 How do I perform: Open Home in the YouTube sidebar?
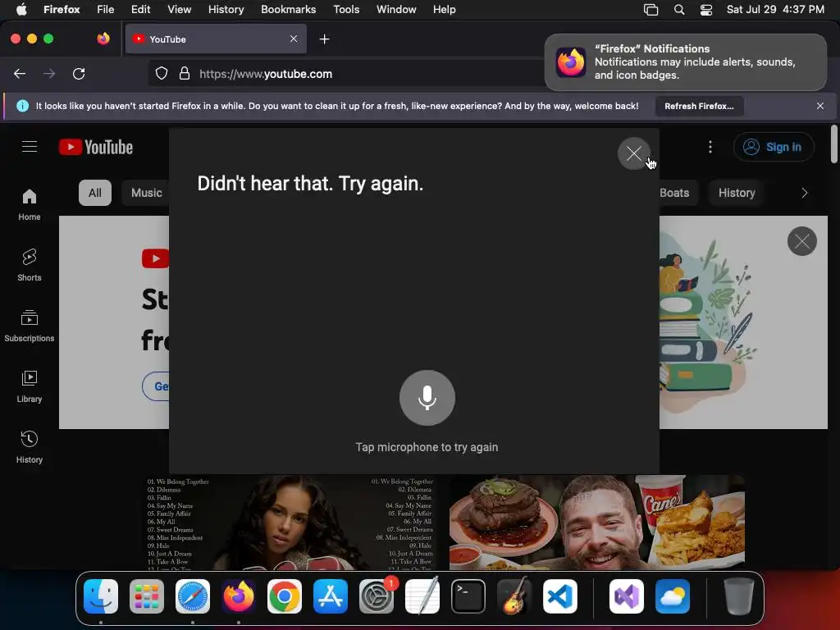[30, 204]
